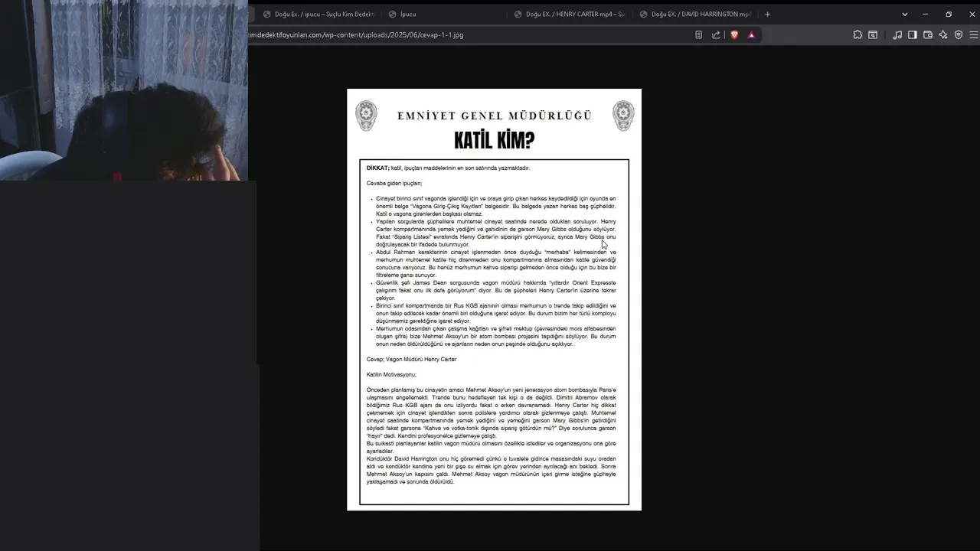Open the Brave VPN shield icon
The height and width of the screenshot is (551, 980).
[958, 34]
